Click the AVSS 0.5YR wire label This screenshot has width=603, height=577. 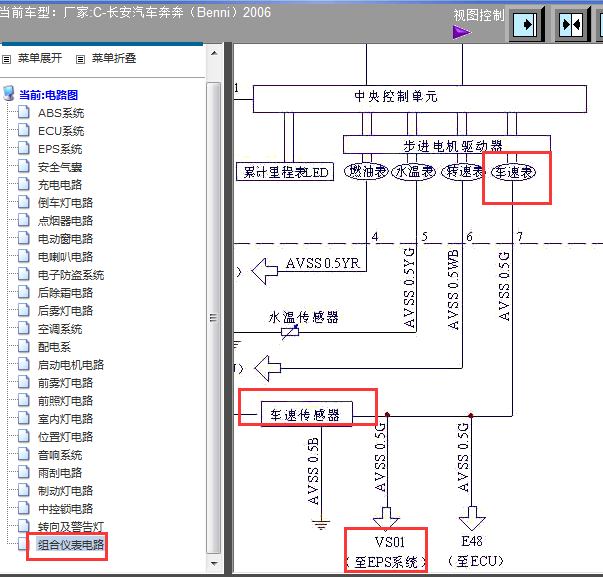click(322, 263)
